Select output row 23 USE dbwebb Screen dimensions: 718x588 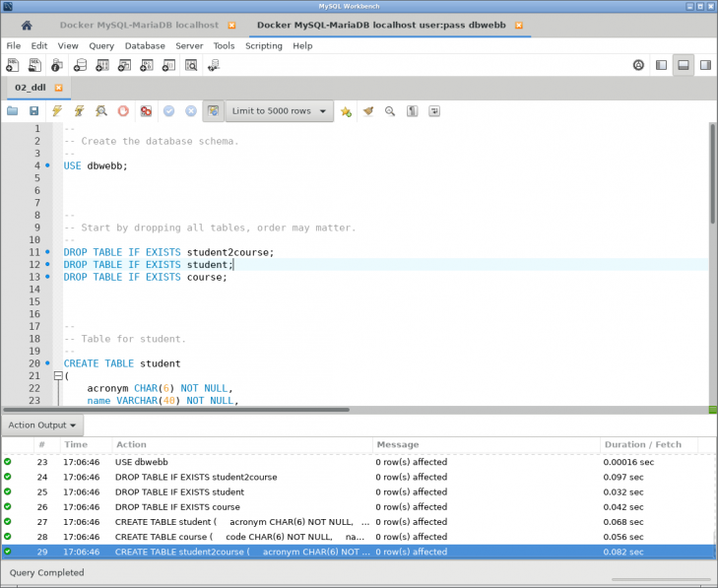pos(359,462)
